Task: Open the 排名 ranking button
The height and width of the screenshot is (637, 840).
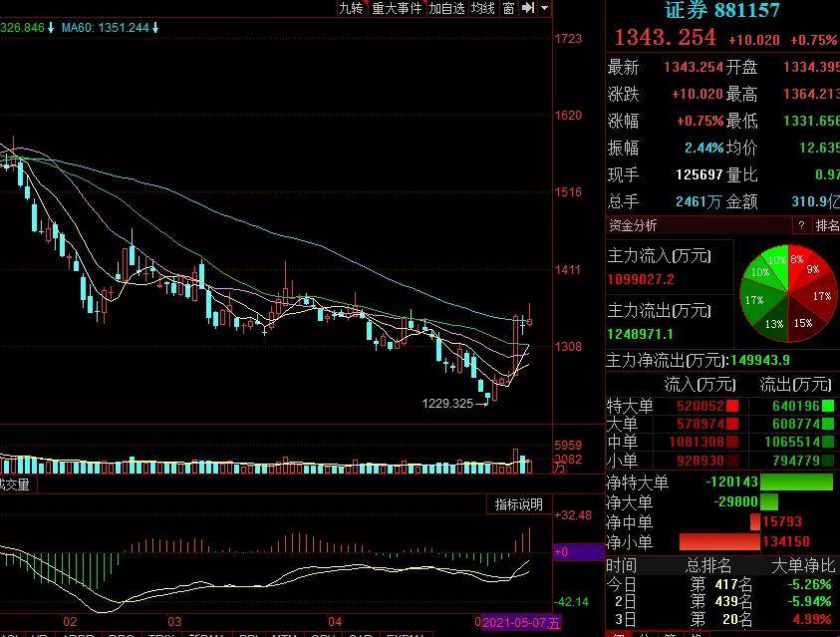Action: (827, 225)
